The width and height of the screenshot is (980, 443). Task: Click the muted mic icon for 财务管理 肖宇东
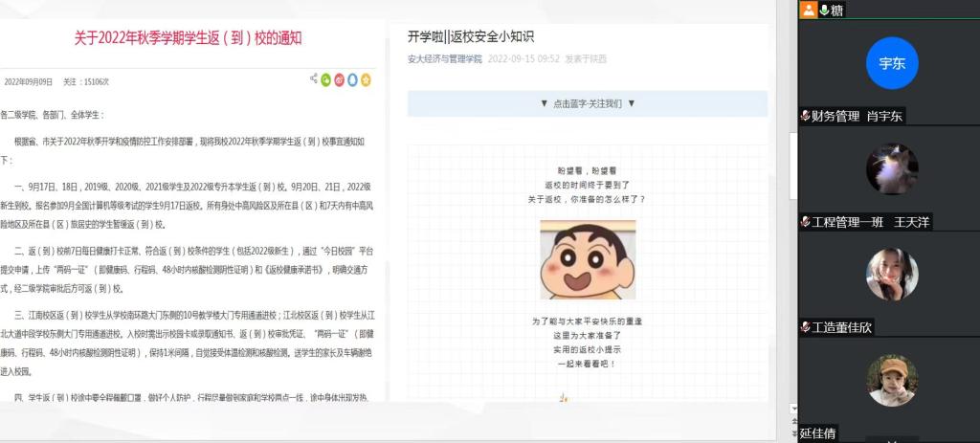tap(806, 116)
